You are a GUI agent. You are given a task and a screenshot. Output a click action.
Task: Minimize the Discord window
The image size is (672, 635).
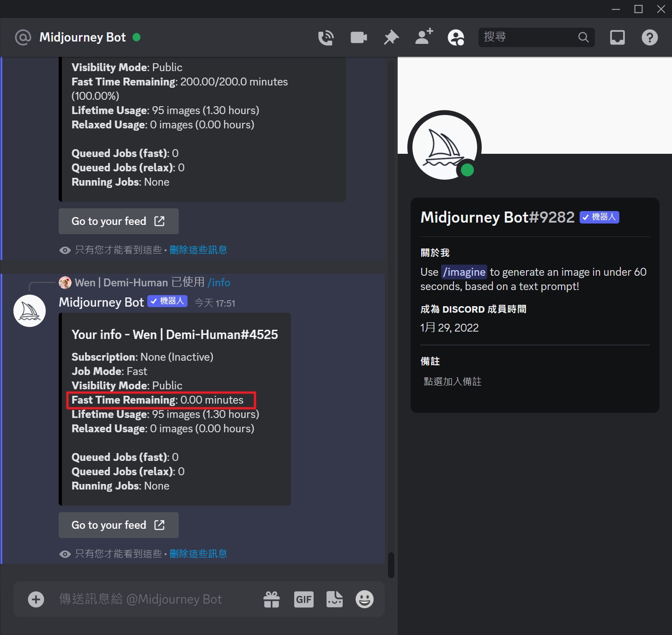tap(616, 9)
